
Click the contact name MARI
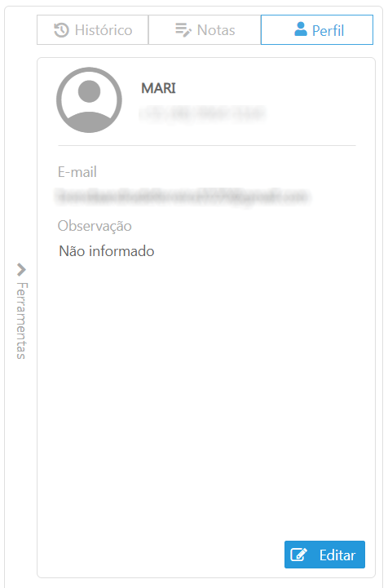click(158, 88)
